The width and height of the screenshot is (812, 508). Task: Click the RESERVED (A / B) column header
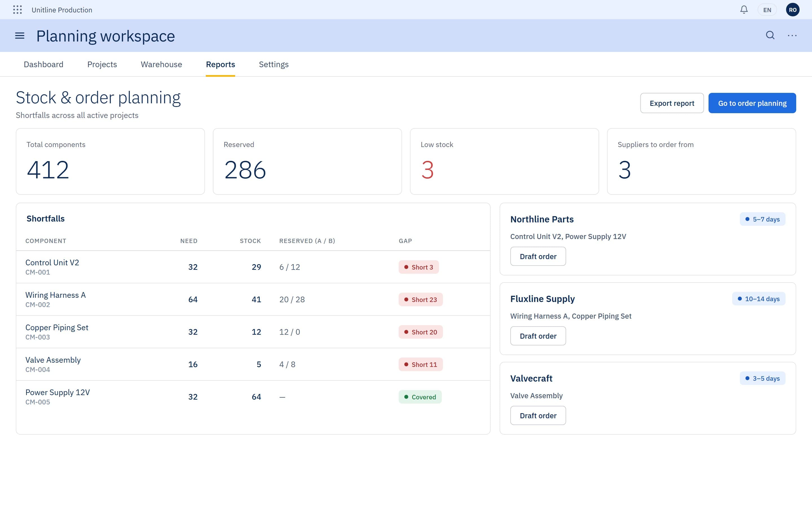point(307,241)
